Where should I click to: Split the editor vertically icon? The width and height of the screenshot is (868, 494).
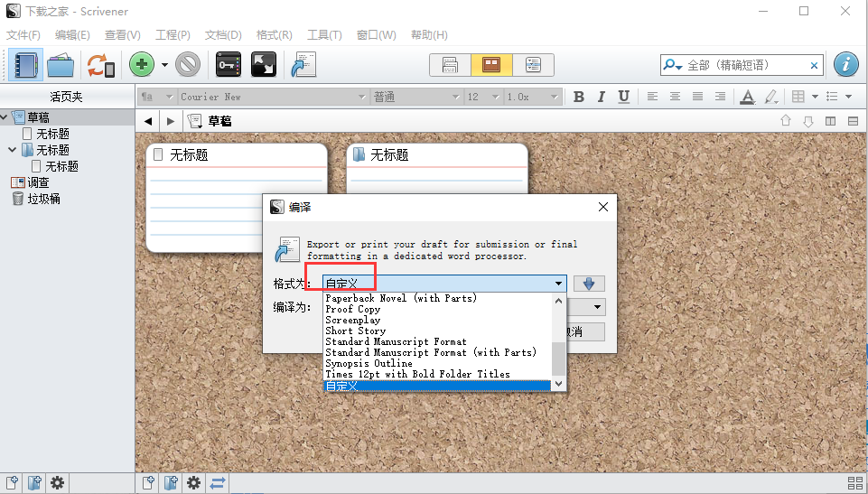click(830, 121)
